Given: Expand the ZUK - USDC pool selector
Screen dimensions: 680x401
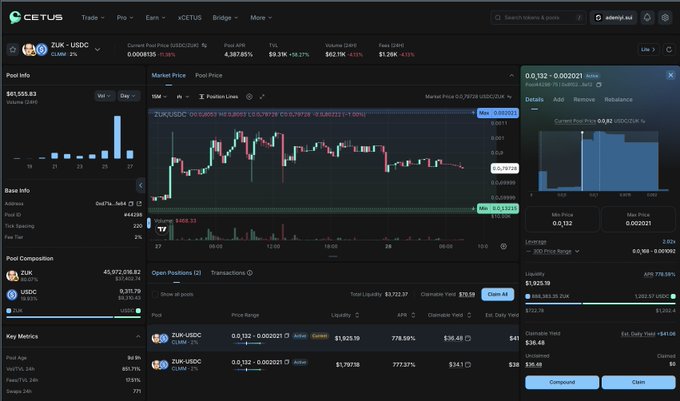Looking at the screenshot, I should 98,49.
